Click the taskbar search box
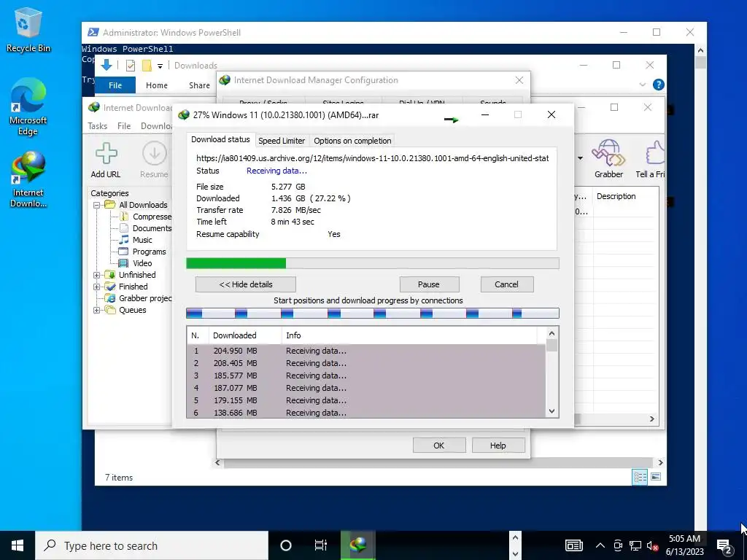This screenshot has height=560, width=747. point(152,545)
